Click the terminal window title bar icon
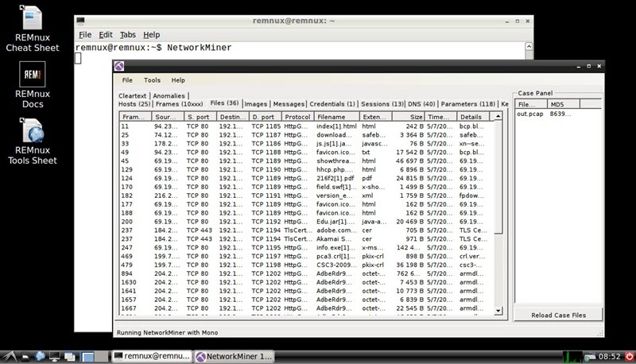 pos(80,21)
